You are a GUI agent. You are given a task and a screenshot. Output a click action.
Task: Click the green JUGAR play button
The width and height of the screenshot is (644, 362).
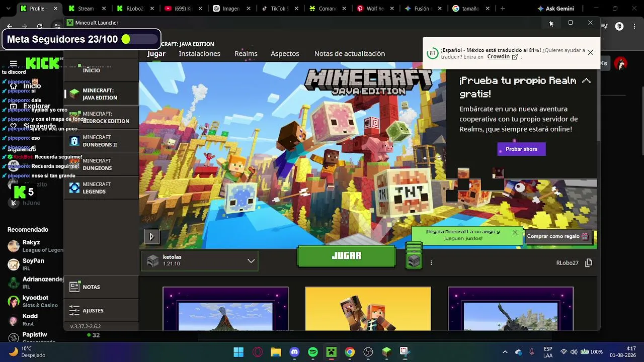click(347, 256)
